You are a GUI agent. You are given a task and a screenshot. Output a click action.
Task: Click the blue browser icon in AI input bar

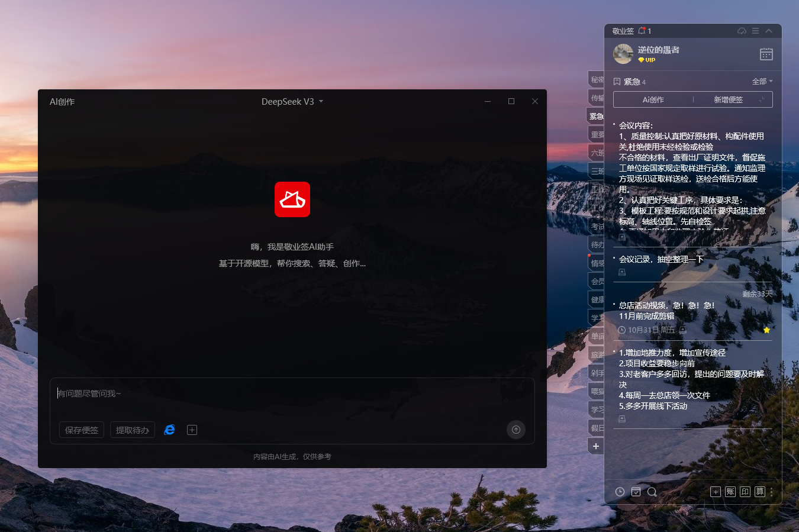169,430
